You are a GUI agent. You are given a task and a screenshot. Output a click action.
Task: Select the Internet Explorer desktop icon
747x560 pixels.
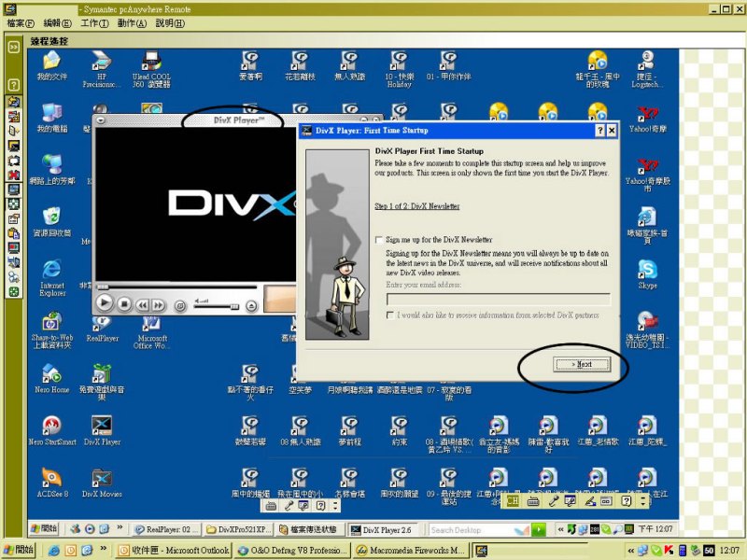pyautogui.click(x=52, y=278)
